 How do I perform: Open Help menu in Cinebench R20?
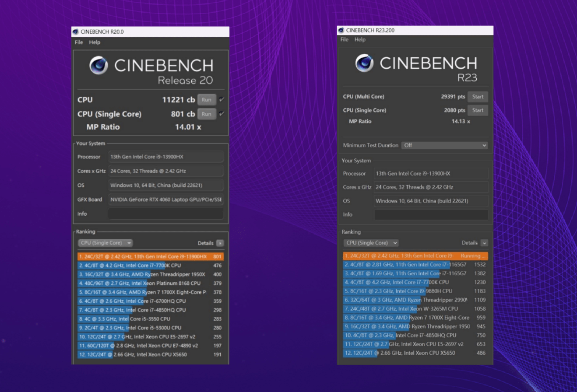tap(95, 42)
